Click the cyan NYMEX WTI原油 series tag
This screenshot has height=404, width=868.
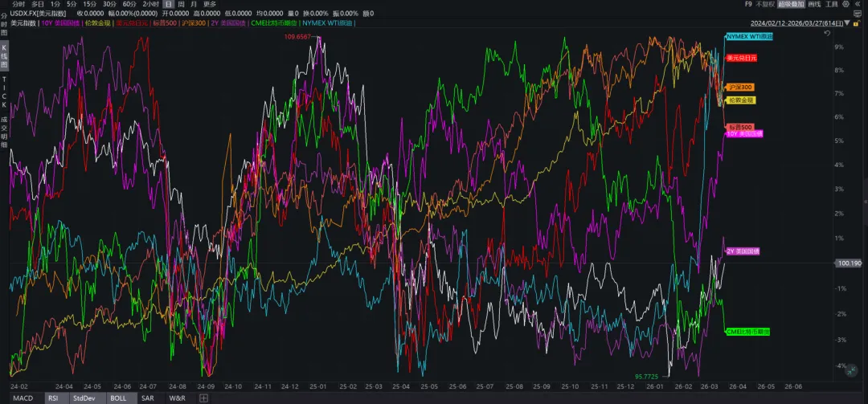coord(750,36)
